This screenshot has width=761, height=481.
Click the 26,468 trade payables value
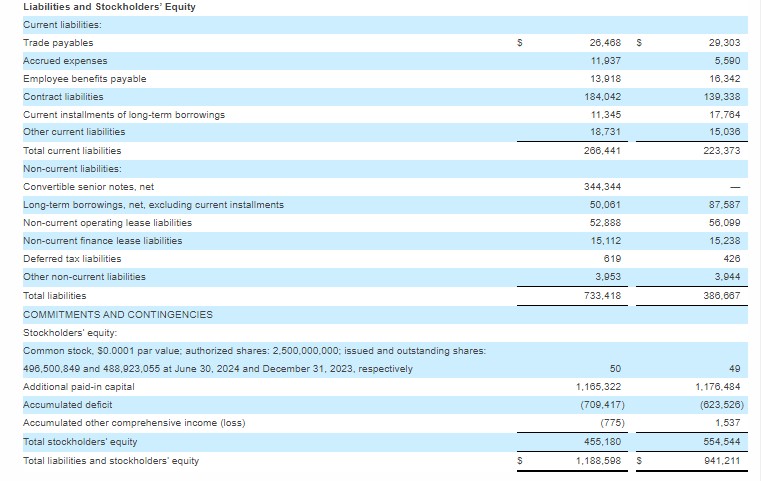click(606, 43)
